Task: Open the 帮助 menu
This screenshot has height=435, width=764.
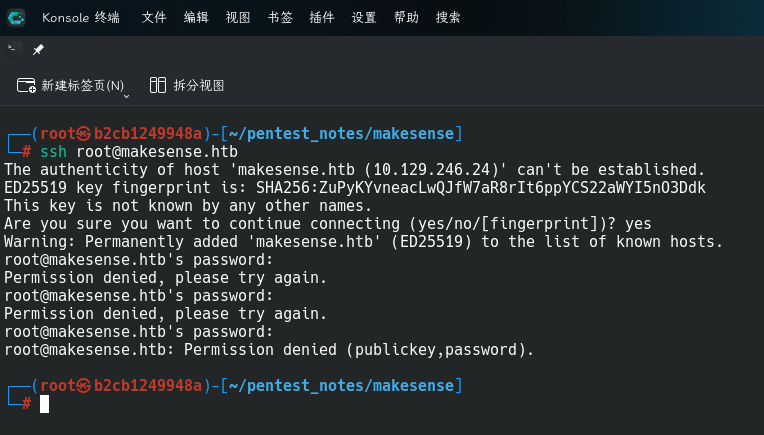Action: (406, 18)
